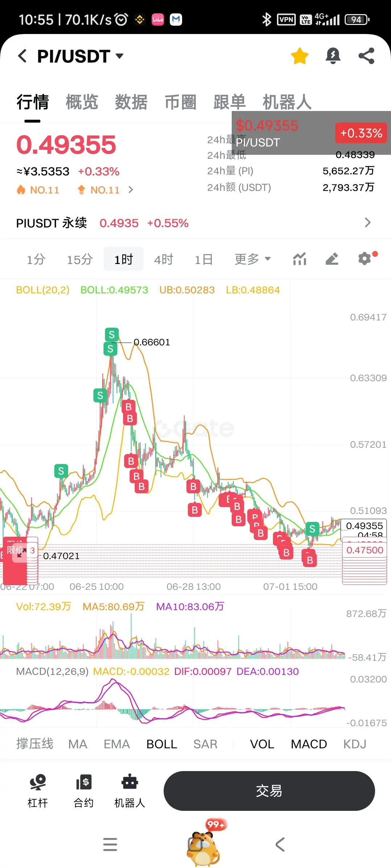Toggle the MACD sub-indicator
Viewport: 391px width, 868px height.
[309, 744]
